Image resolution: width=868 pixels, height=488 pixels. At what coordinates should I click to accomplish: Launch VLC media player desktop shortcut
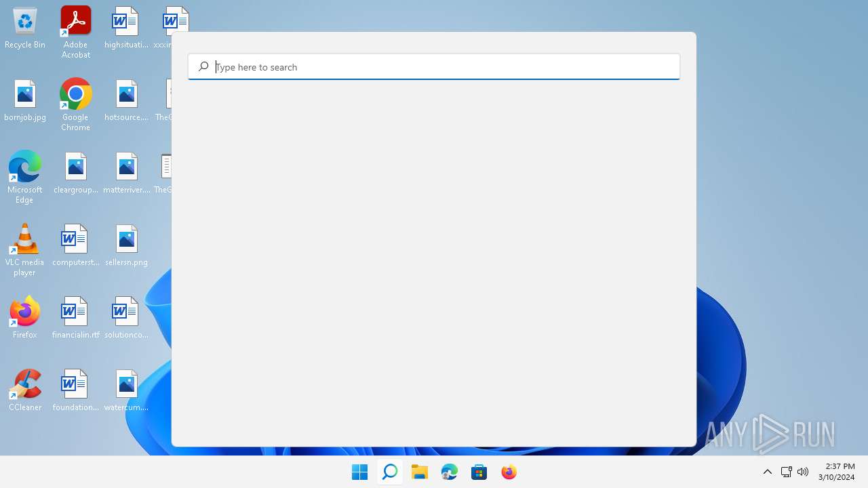(x=25, y=250)
